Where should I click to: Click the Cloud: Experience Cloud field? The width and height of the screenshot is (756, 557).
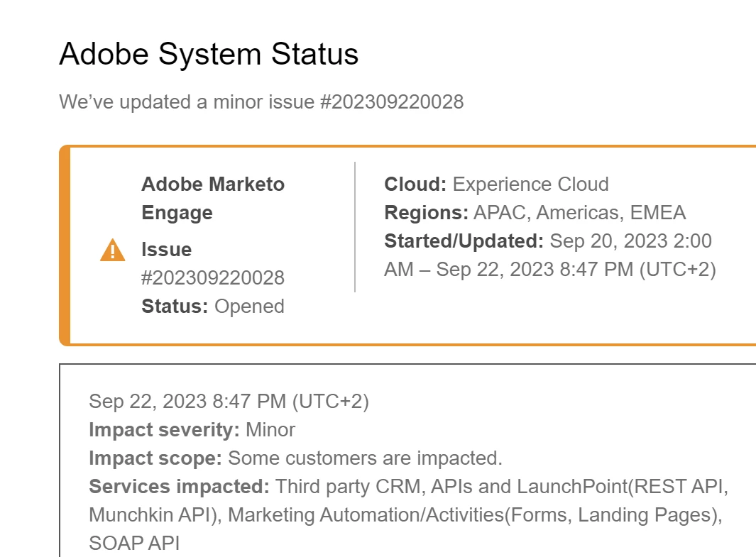496,184
